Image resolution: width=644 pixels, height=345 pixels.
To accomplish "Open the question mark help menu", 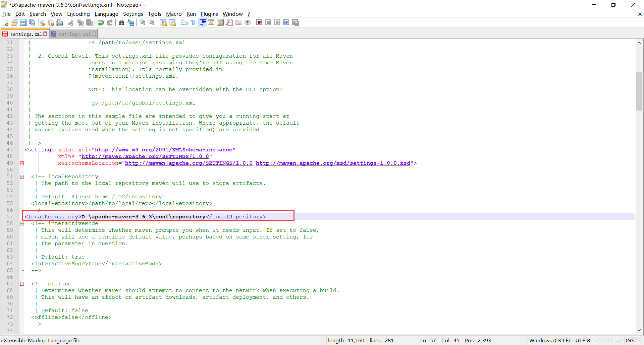I will 249,14.
